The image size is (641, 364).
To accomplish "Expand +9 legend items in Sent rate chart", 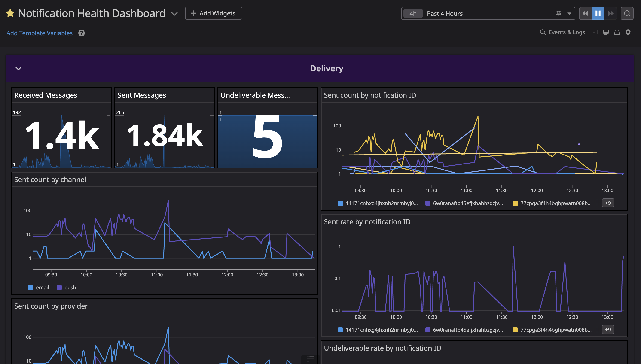I will [x=608, y=330].
